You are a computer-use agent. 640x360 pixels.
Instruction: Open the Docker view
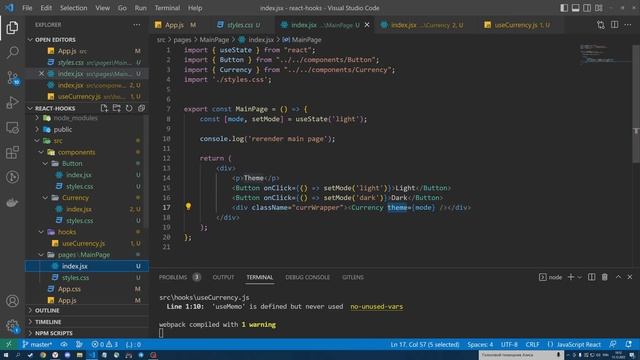(x=12, y=202)
